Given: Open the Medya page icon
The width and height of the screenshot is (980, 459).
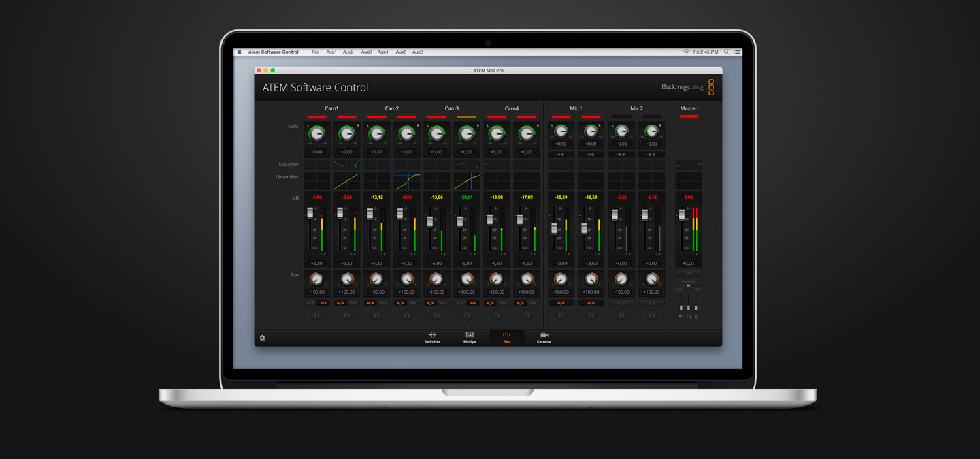Looking at the screenshot, I should coord(470,337).
